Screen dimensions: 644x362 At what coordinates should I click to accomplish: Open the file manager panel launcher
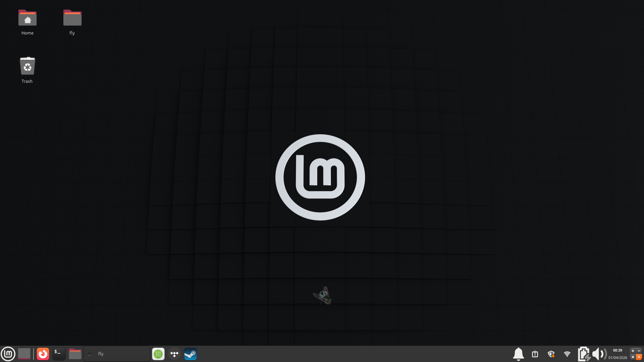click(75, 354)
